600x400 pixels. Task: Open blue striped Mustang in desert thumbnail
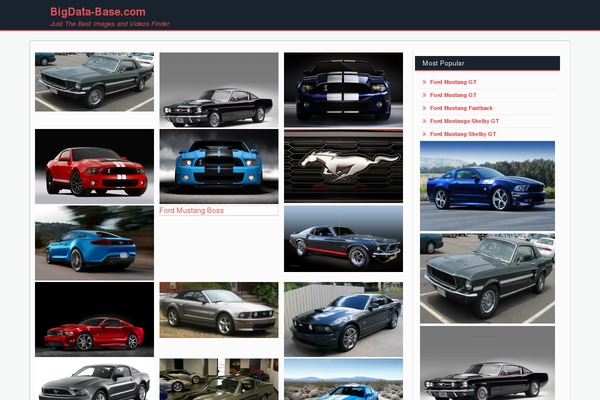tap(343, 379)
